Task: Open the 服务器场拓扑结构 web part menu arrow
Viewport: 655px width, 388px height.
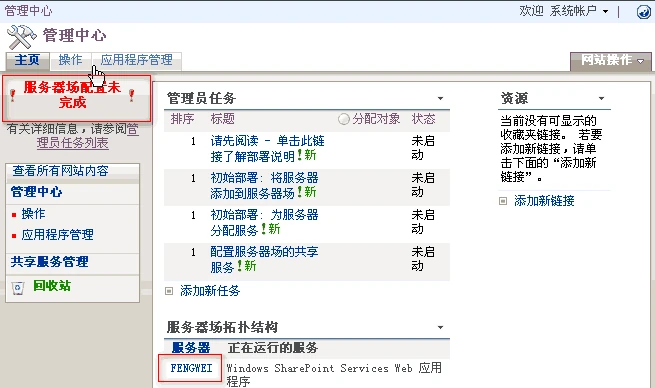Action: pos(440,327)
